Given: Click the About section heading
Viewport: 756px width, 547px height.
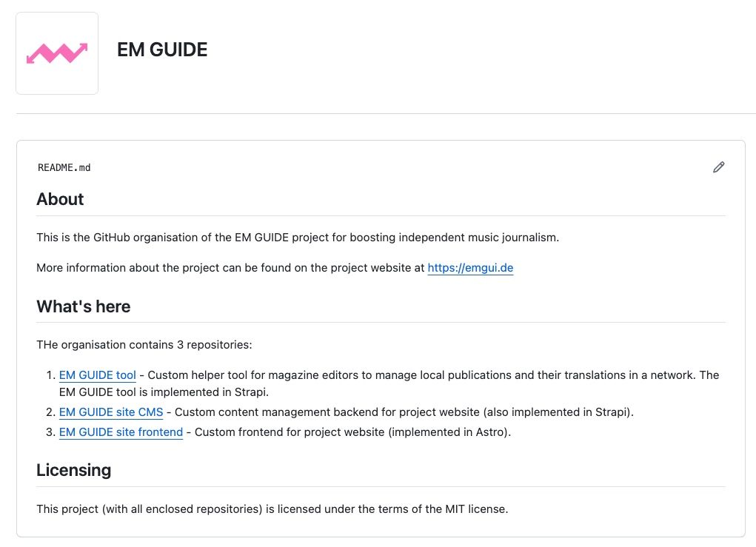Looking at the screenshot, I should tap(60, 199).
